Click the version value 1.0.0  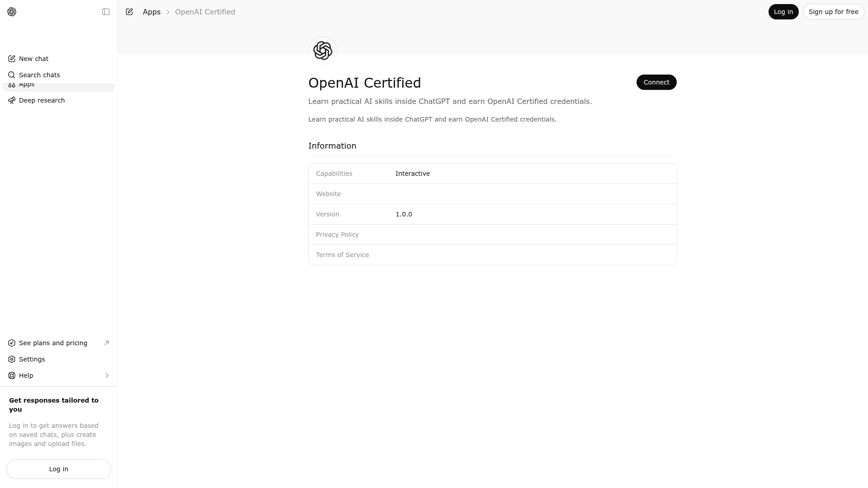pos(404,214)
